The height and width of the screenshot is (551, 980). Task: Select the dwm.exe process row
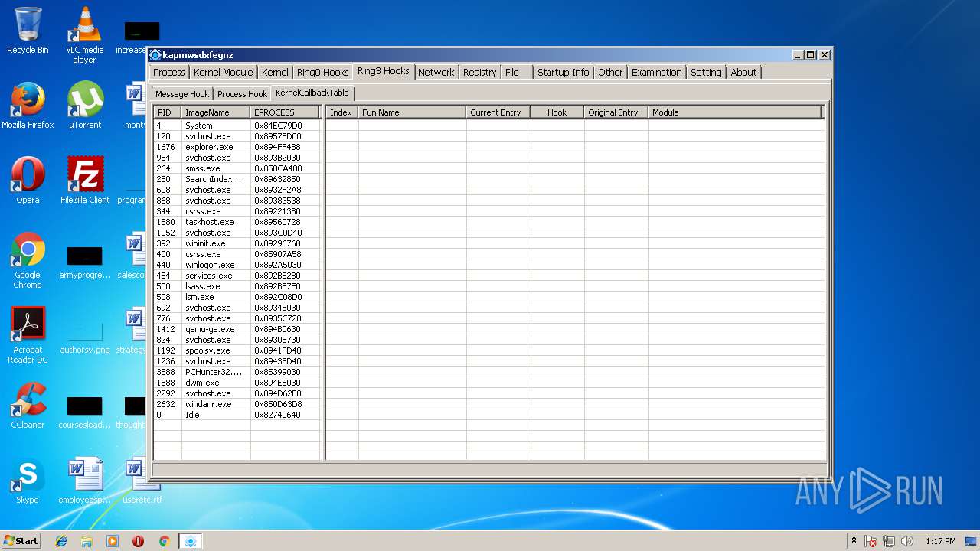(237, 383)
